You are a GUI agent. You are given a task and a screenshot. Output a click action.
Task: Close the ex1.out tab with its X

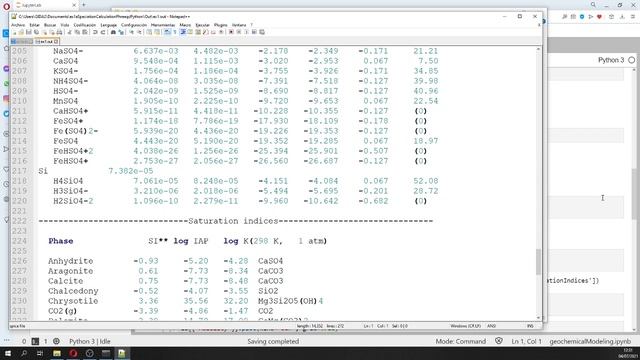56,42
